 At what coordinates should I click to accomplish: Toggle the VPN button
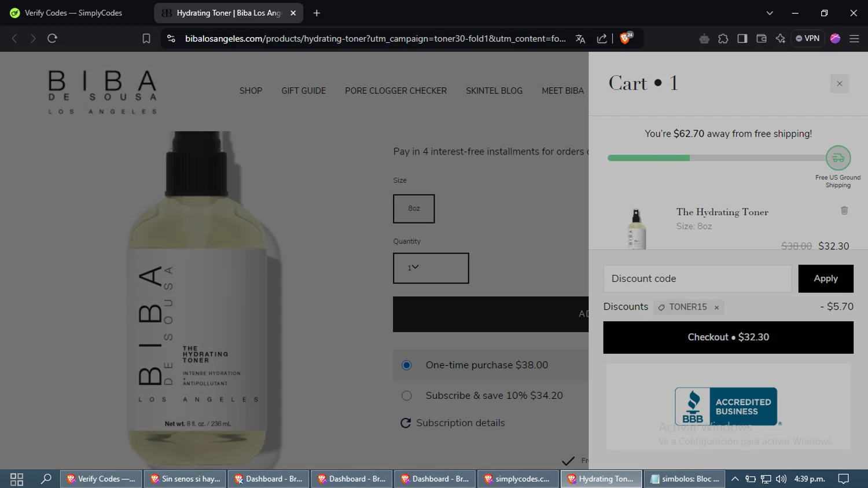[807, 38]
